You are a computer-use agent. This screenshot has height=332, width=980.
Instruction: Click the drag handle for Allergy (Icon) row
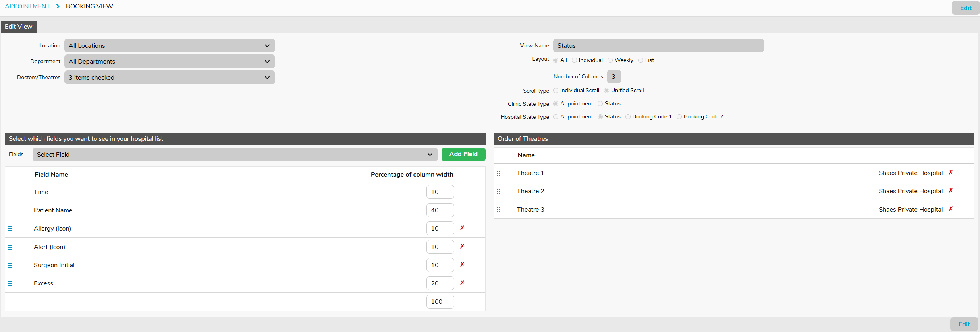(x=10, y=229)
